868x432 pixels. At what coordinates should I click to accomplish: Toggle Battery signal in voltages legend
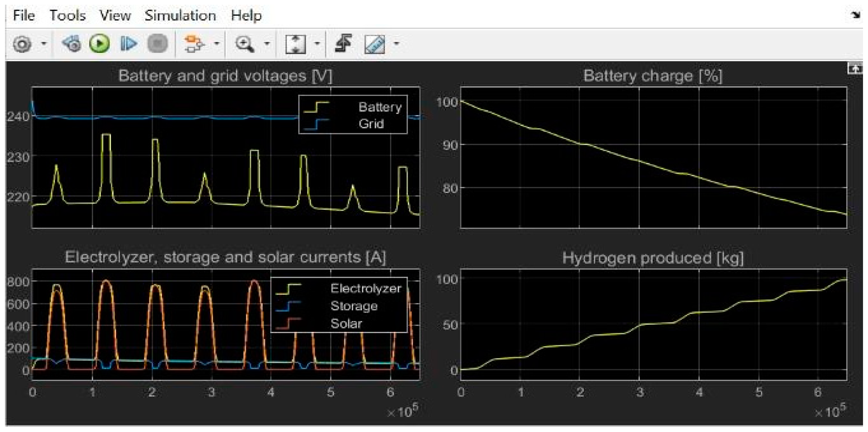(x=379, y=107)
